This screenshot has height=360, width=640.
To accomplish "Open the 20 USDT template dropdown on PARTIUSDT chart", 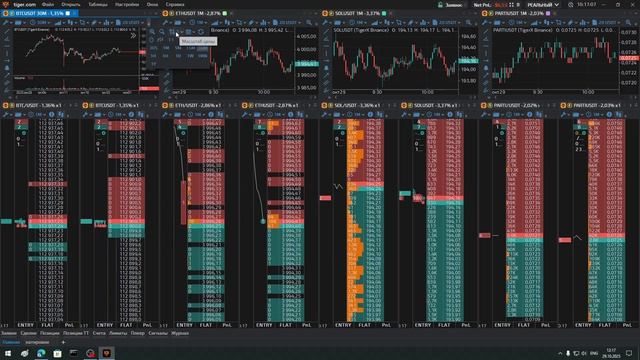I will point(606,22).
